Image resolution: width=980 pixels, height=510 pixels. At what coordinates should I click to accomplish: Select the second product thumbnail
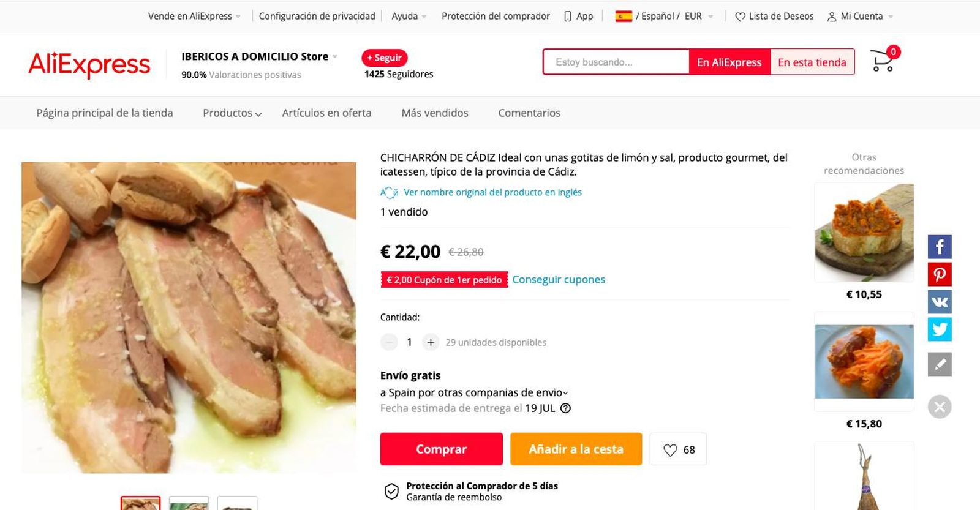tap(189, 503)
